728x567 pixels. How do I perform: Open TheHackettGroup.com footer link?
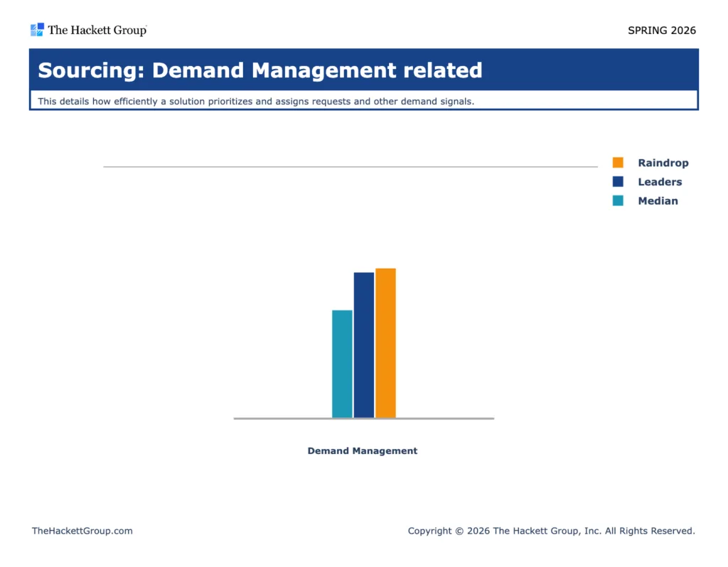pyautogui.click(x=82, y=531)
